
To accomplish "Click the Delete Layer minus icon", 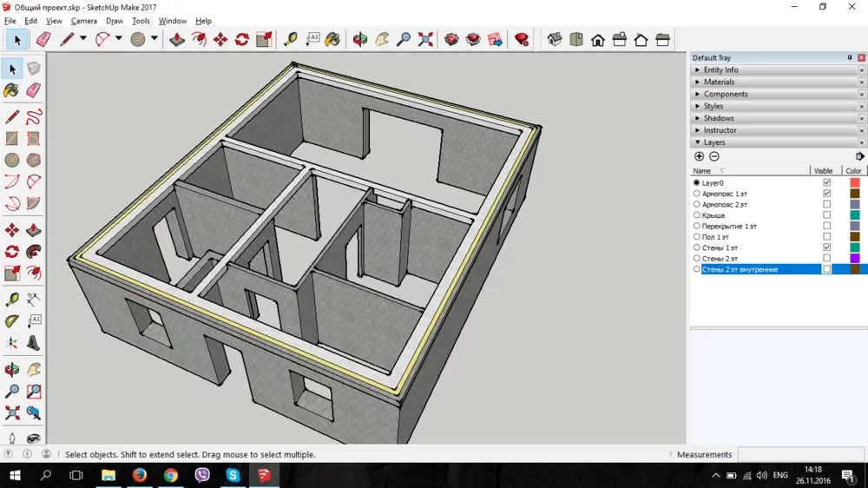I will point(714,156).
